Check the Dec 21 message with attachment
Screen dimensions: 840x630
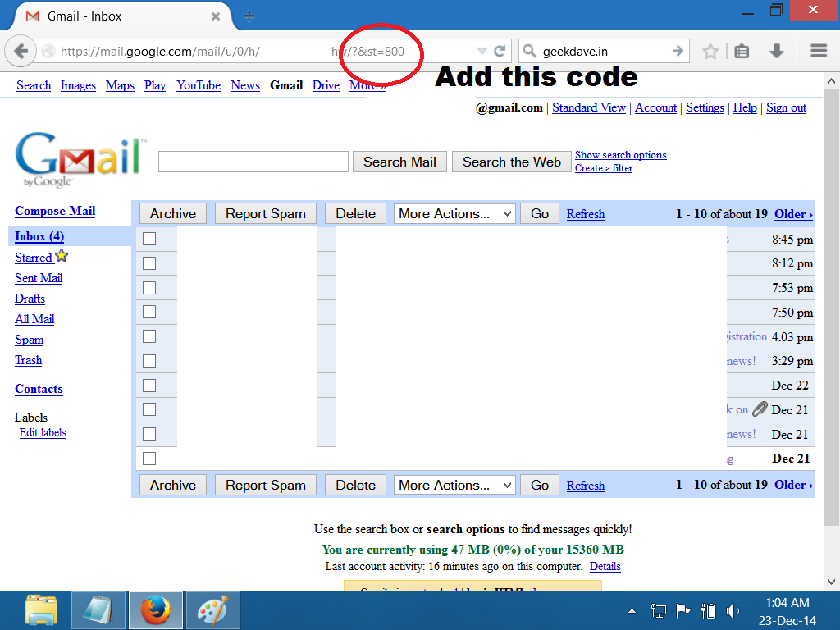pos(149,409)
